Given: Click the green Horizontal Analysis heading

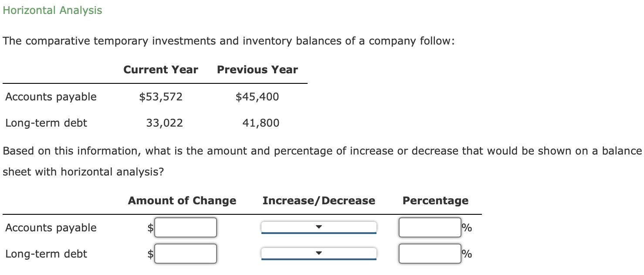Looking at the screenshot, I should pyautogui.click(x=52, y=10).
